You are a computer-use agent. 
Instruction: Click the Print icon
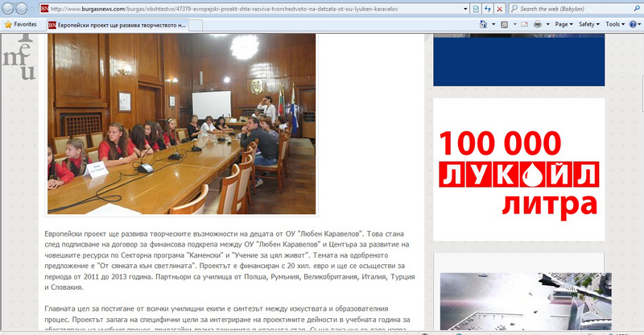[538, 24]
